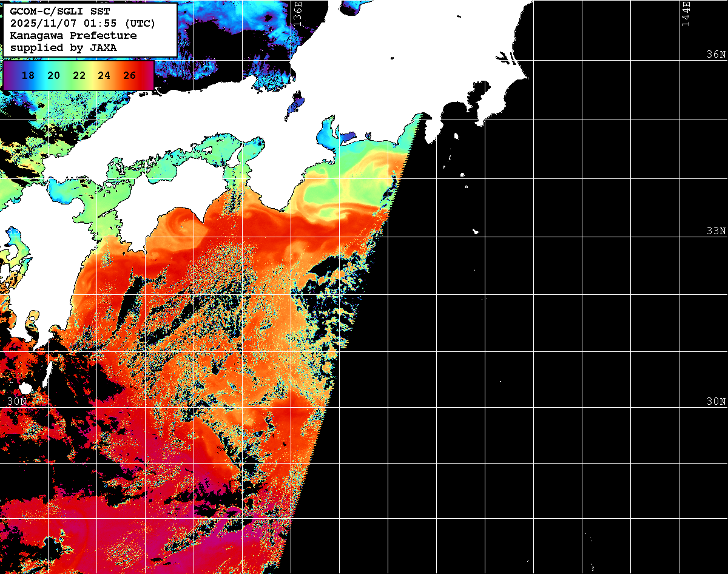Click the 'supplied by JAXA' credit text
This screenshot has width=728, height=574.
coord(64,47)
